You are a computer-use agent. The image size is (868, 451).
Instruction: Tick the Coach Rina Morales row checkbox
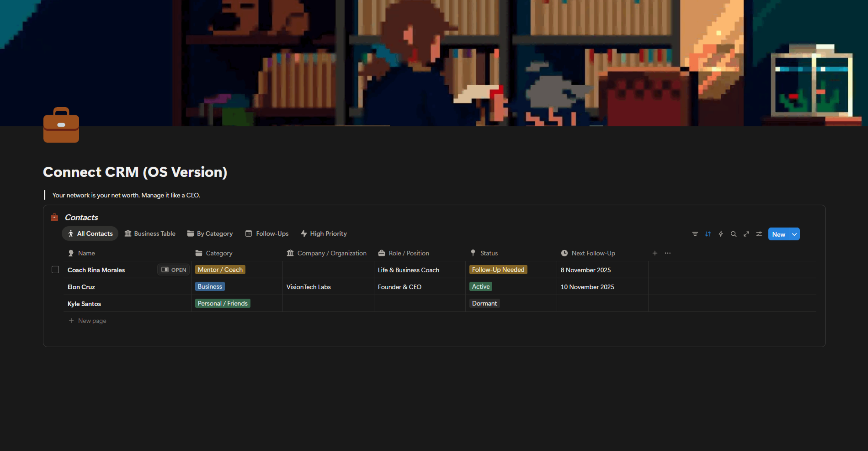pyautogui.click(x=55, y=270)
